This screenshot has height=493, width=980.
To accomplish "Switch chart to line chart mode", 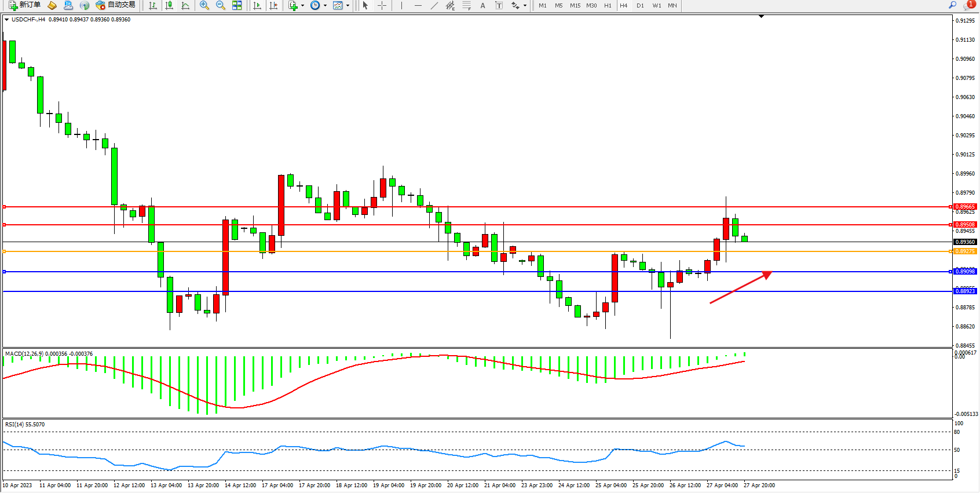I will tap(185, 5).
